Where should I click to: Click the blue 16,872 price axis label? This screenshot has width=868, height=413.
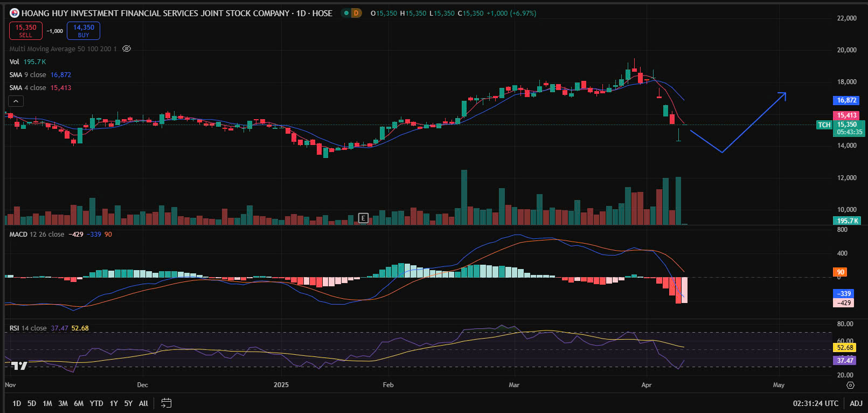(846, 100)
